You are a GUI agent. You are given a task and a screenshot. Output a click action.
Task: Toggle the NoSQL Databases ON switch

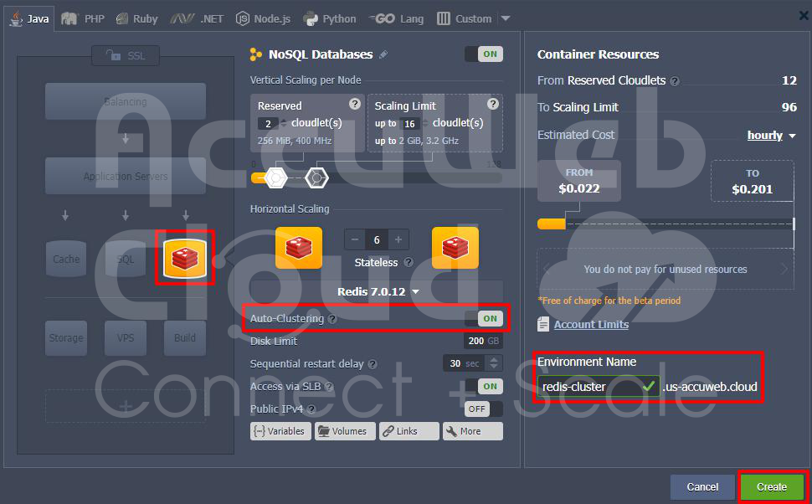point(484,54)
